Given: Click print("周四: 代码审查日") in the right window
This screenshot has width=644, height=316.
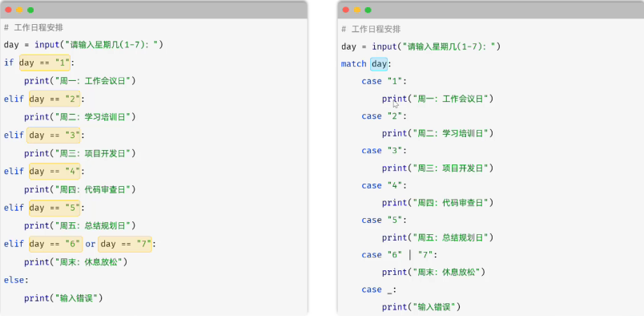Looking at the screenshot, I should (438, 203).
